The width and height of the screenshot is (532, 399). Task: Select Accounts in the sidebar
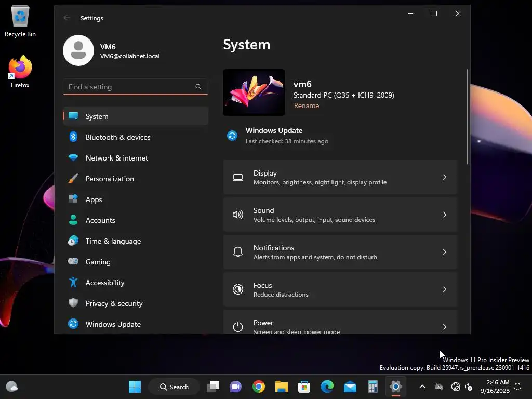(x=136, y=220)
